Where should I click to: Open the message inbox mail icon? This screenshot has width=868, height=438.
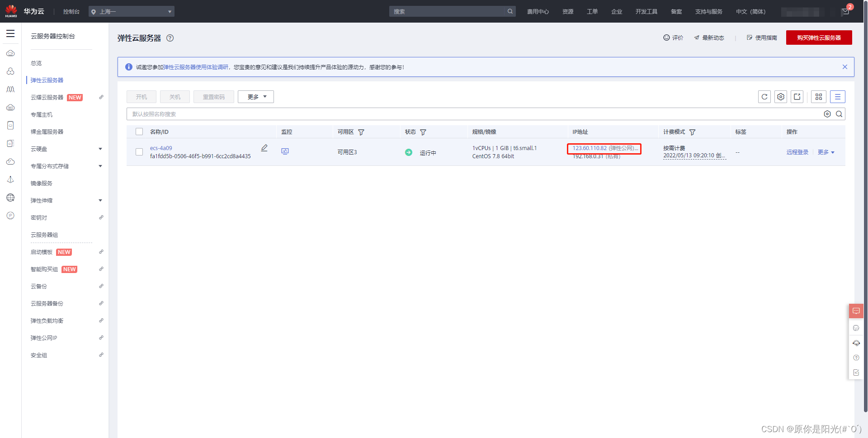[x=845, y=11]
